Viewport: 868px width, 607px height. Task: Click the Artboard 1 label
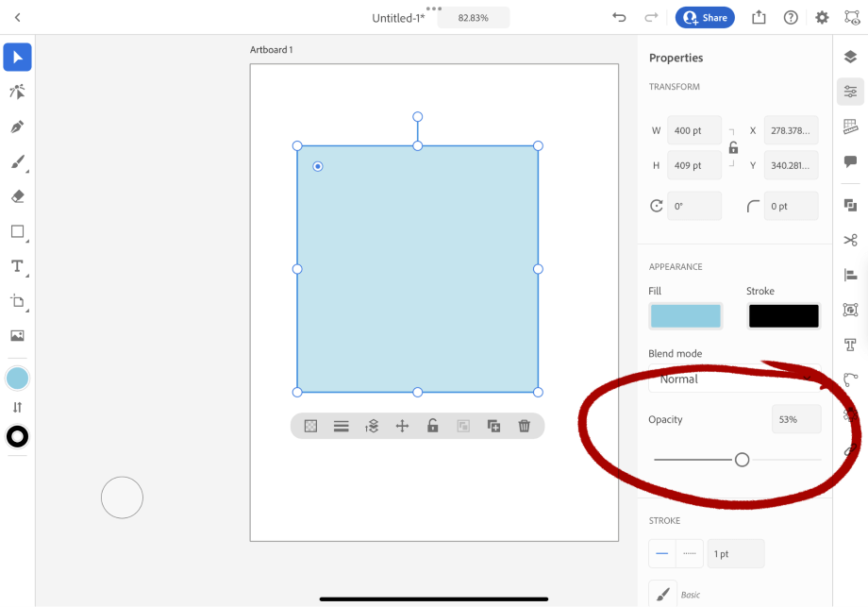[272, 49]
